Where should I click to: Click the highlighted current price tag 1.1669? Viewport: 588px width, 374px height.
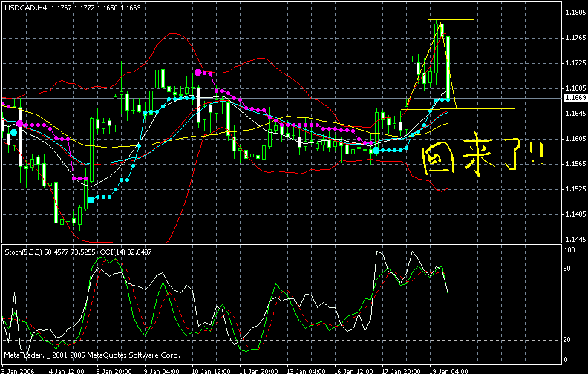pyautogui.click(x=575, y=97)
